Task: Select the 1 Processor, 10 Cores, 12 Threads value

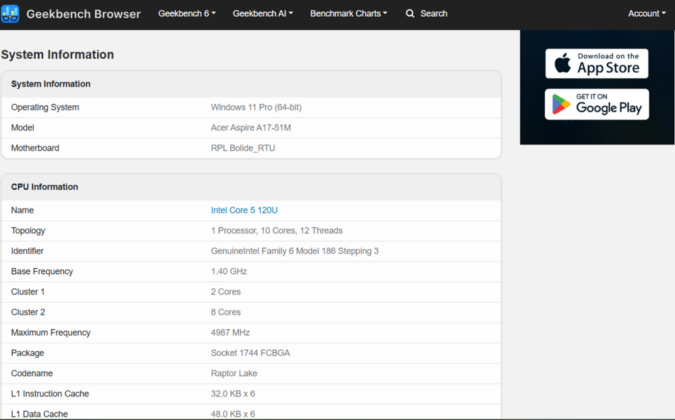Action: (277, 231)
